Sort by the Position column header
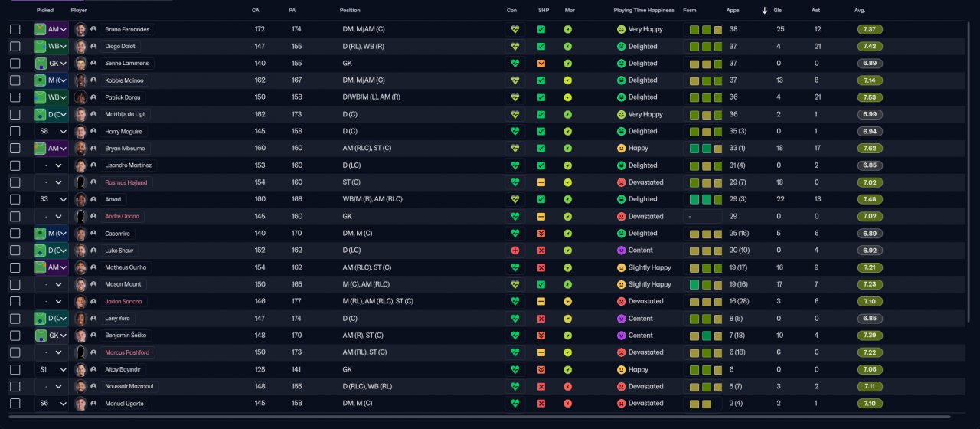Image resolution: width=980 pixels, height=429 pixels. pyautogui.click(x=350, y=10)
